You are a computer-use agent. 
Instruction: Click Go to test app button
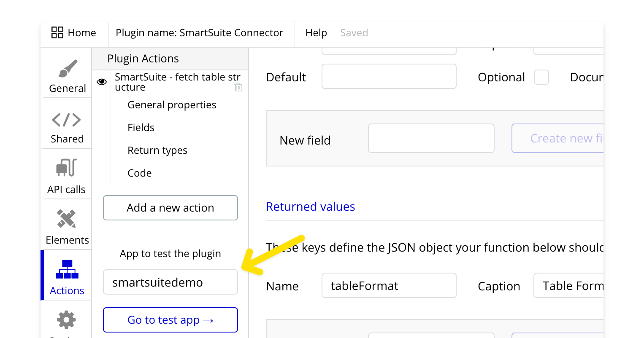point(170,320)
